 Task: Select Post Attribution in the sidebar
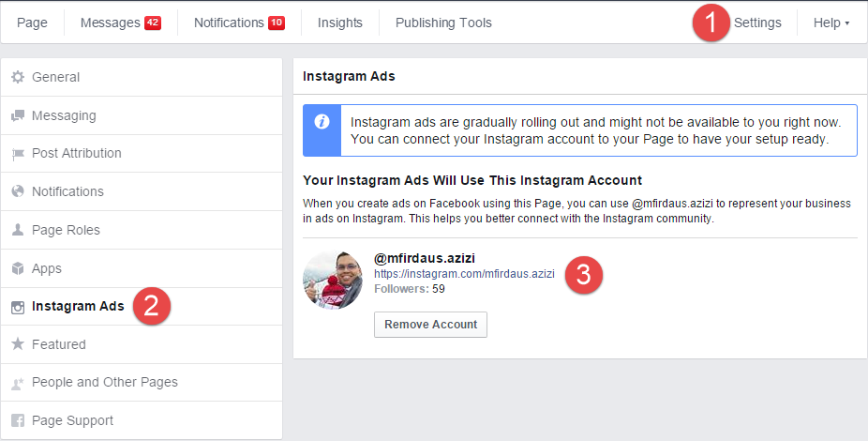coord(142,154)
